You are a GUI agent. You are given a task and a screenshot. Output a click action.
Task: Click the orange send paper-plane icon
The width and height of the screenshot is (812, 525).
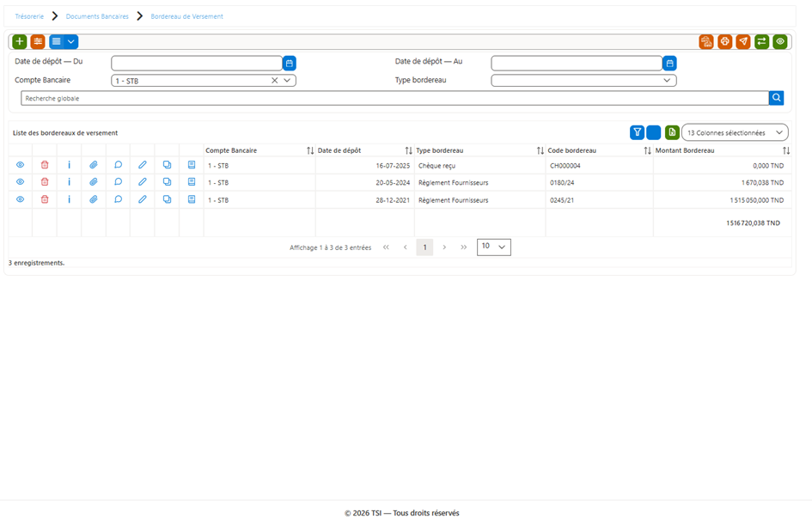pyautogui.click(x=743, y=41)
